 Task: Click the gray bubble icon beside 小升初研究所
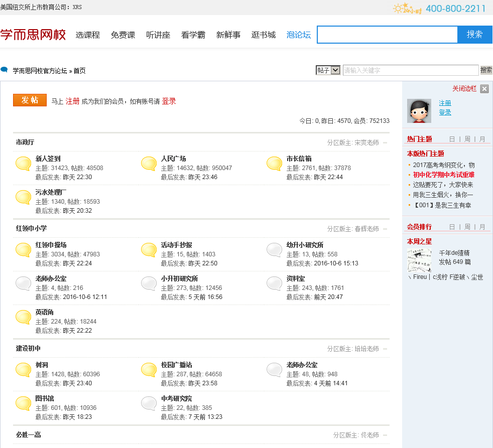coord(149,283)
